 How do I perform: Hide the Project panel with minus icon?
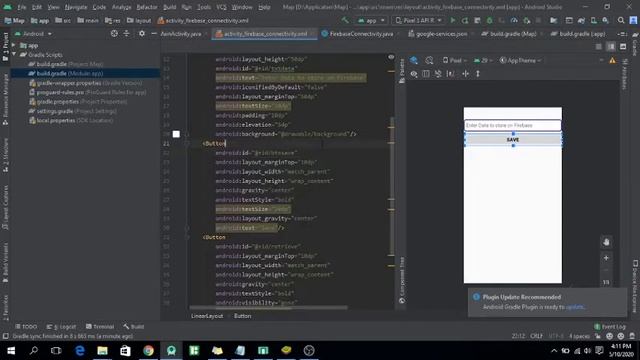[154, 33]
